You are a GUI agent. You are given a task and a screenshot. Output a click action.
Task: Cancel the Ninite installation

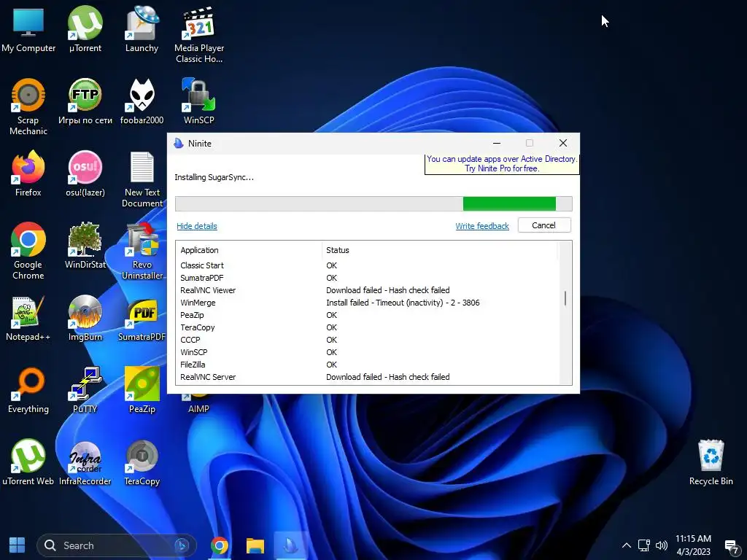tap(544, 225)
